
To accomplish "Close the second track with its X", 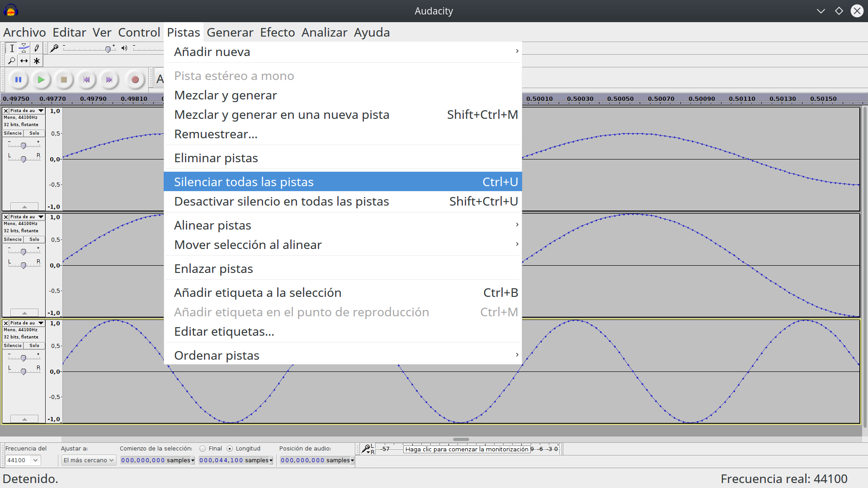I will pyautogui.click(x=6, y=217).
